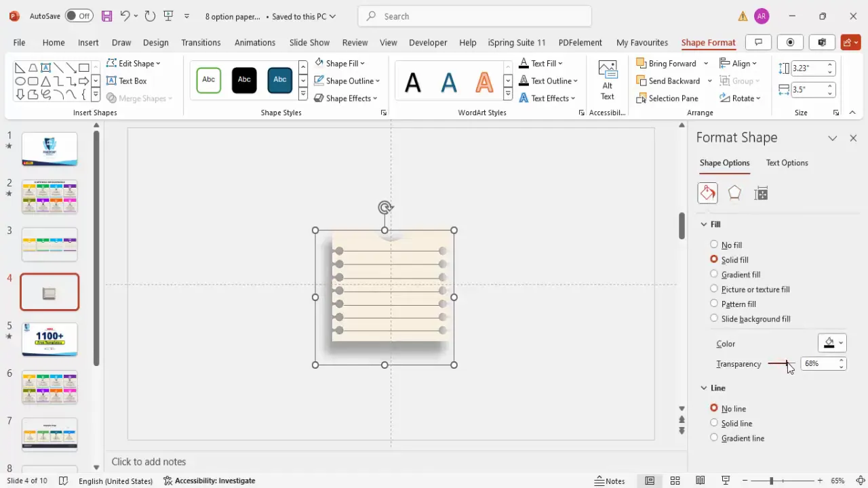The height and width of the screenshot is (488, 868).
Task: Select the orange outlined WordArt A style
Action: click(484, 82)
